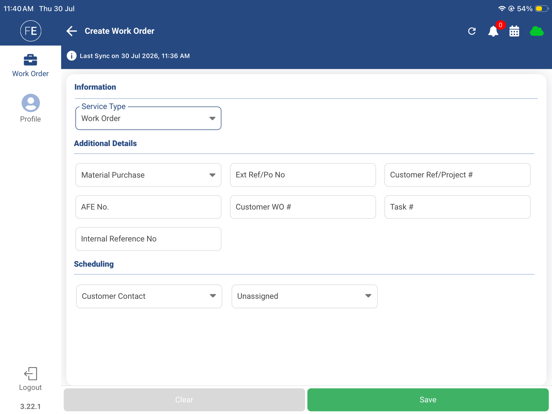The image size is (552, 414).
Task: Open the Service Type dropdown
Action: 148,118
